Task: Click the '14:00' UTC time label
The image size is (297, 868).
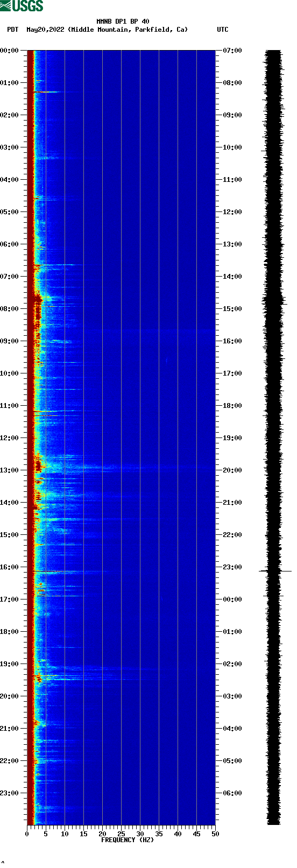Action: point(232,277)
